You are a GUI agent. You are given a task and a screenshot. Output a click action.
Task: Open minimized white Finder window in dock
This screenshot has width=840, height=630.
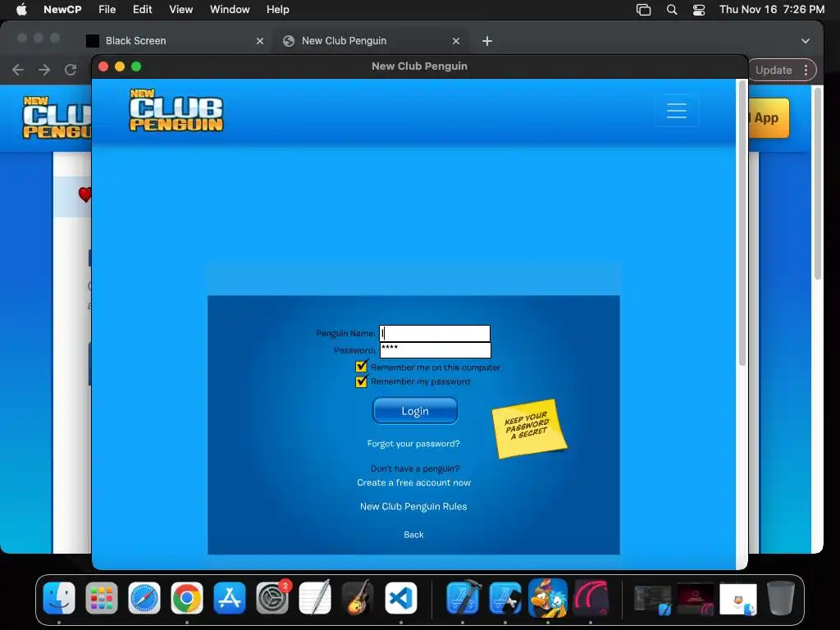tap(738, 600)
